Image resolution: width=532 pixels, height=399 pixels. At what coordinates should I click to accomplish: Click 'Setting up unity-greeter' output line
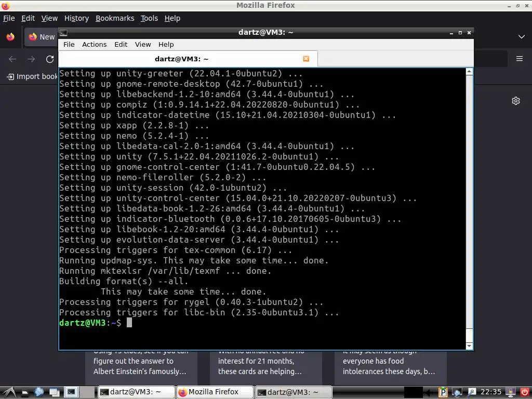coord(180,73)
